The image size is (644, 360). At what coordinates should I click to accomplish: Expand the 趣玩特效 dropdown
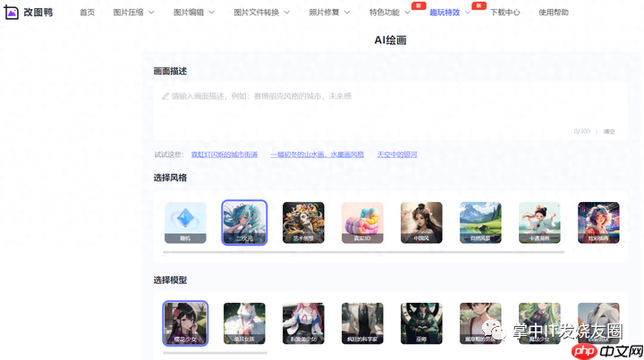(x=450, y=13)
